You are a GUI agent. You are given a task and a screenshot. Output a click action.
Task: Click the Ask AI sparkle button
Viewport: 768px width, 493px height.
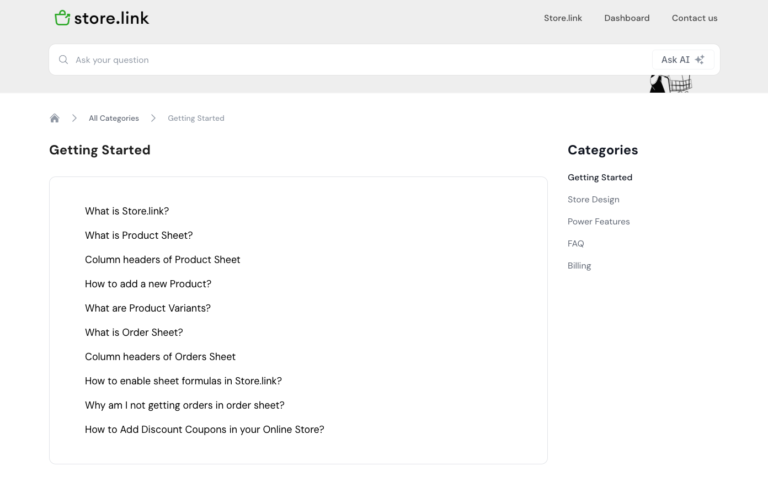tap(683, 60)
